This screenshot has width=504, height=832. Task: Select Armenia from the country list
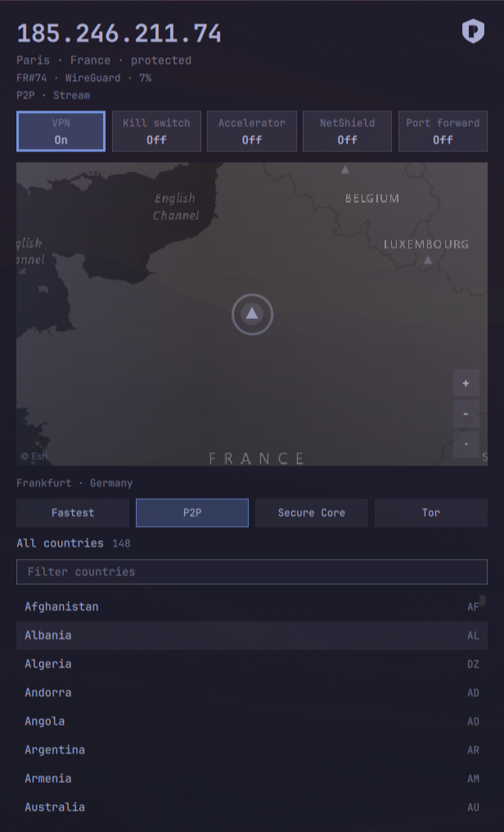tap(252, 778)
